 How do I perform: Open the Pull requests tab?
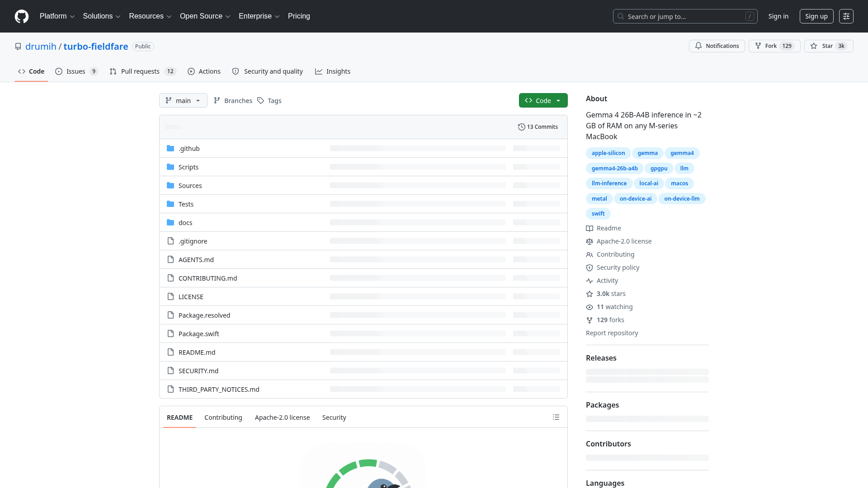[x=142, y=71]
